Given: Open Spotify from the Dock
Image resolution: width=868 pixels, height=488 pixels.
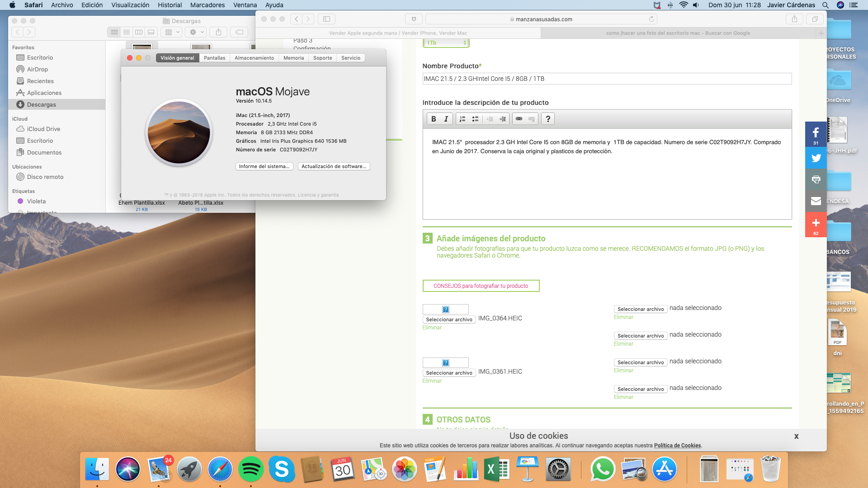Looking at the screenshot, I should [x=251, y=469].
